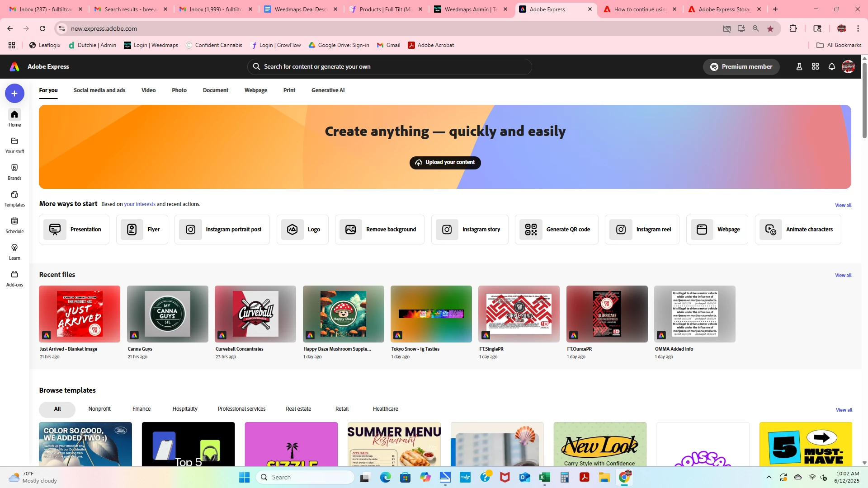Screen dimensions: 868x488
Task: Select the Nonprofit template filter chip
Action: (x=99, y=409)
